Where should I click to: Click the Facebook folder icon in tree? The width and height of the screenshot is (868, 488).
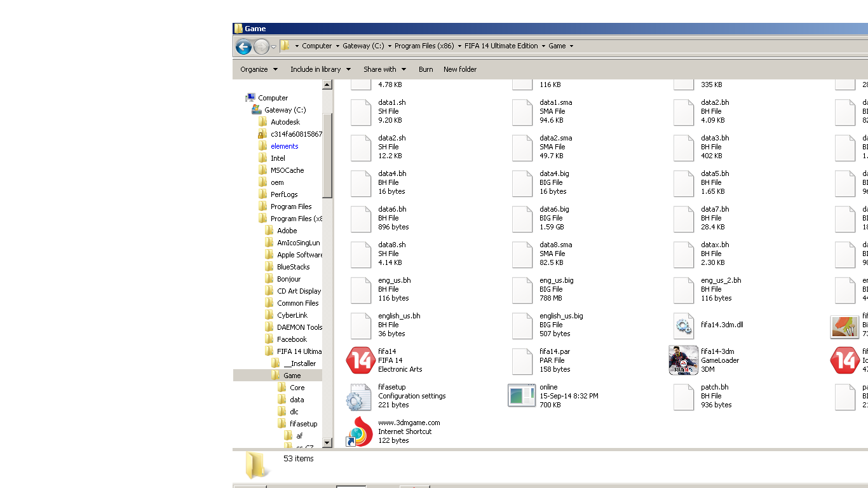(269, 339)
